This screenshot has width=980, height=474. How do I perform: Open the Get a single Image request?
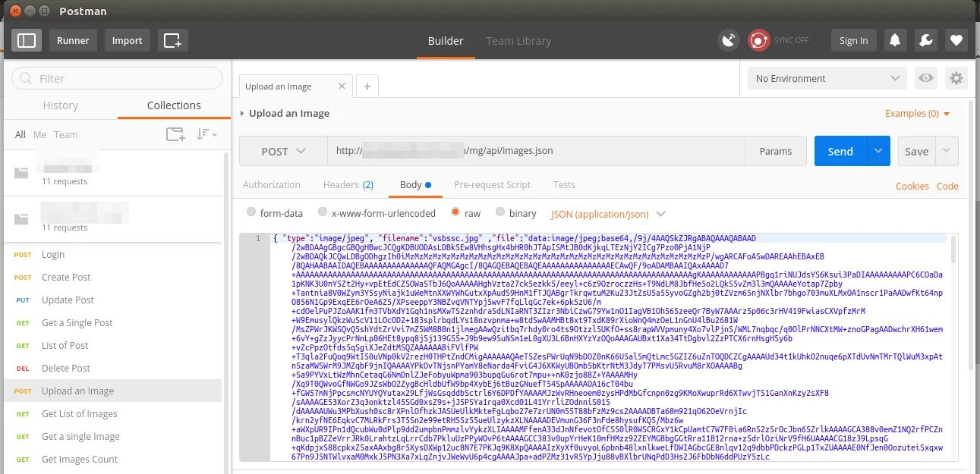pyautogui.click(x=112, y=436)
